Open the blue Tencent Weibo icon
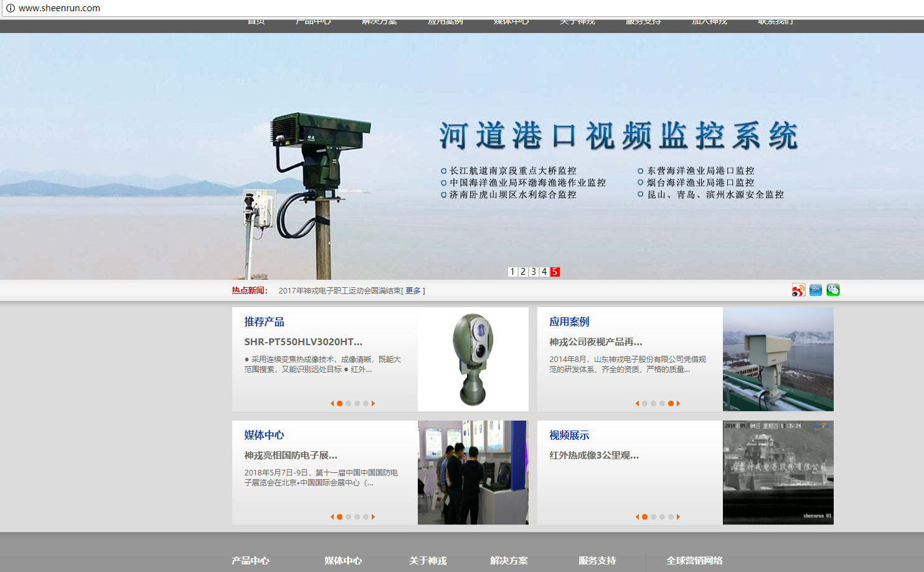The height and width of the screenshot is (572, 924). (816, 290)
